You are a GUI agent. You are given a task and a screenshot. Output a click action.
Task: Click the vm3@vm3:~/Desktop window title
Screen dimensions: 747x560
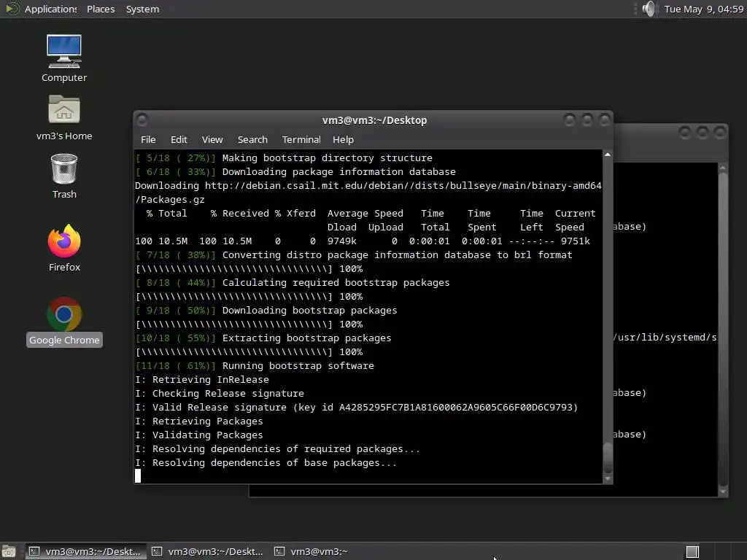click(374, 120)
